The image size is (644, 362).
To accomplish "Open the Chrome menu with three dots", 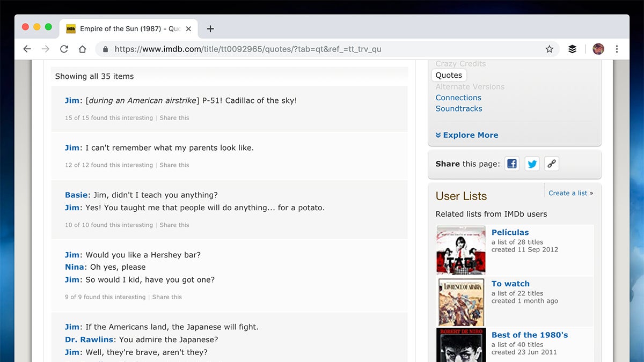I will pos(617,49).
